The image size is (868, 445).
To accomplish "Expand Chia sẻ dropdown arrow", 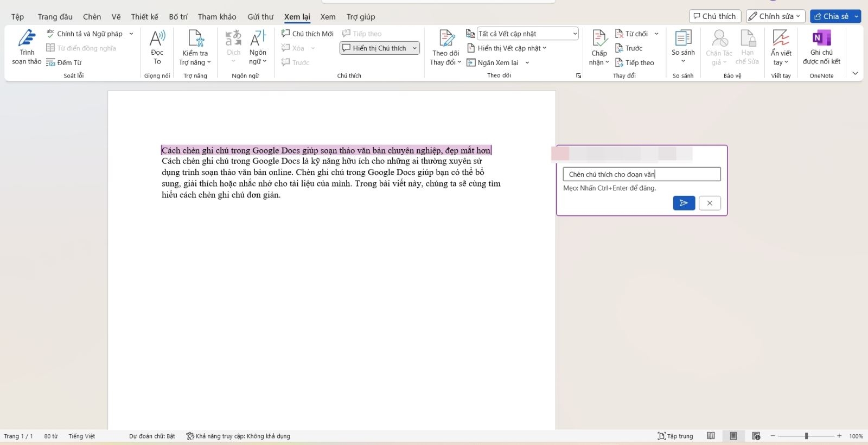I will (x=856, y=16).
